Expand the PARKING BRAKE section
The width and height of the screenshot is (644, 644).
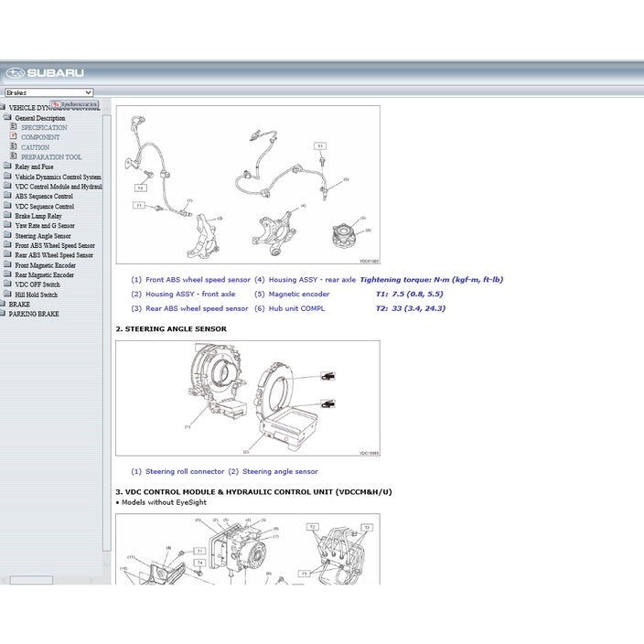pos(4,314)
